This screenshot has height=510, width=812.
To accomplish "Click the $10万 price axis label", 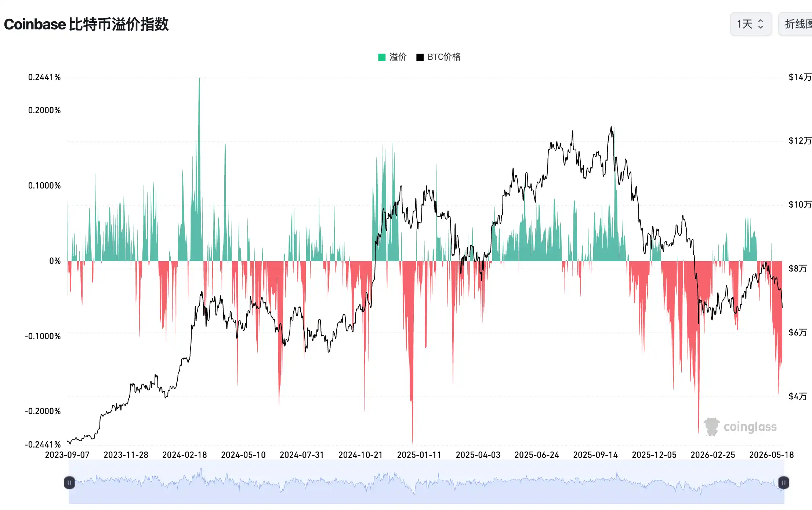I will [x=800, y=205].
